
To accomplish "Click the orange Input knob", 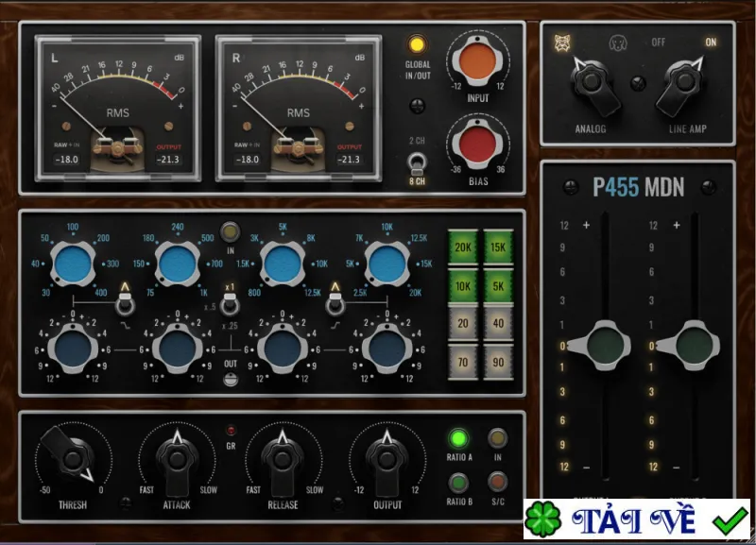I will pyautogui.click(x=477, y=61).
